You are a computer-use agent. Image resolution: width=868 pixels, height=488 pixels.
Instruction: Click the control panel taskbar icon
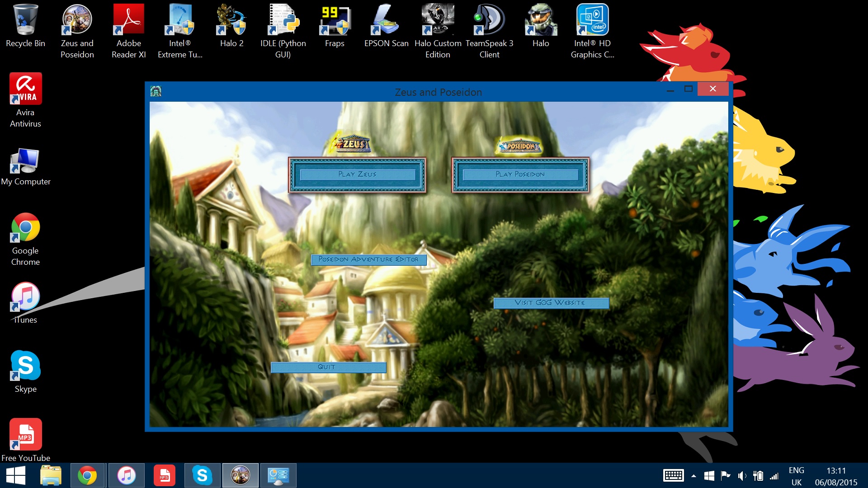click(x=278, y=475)
